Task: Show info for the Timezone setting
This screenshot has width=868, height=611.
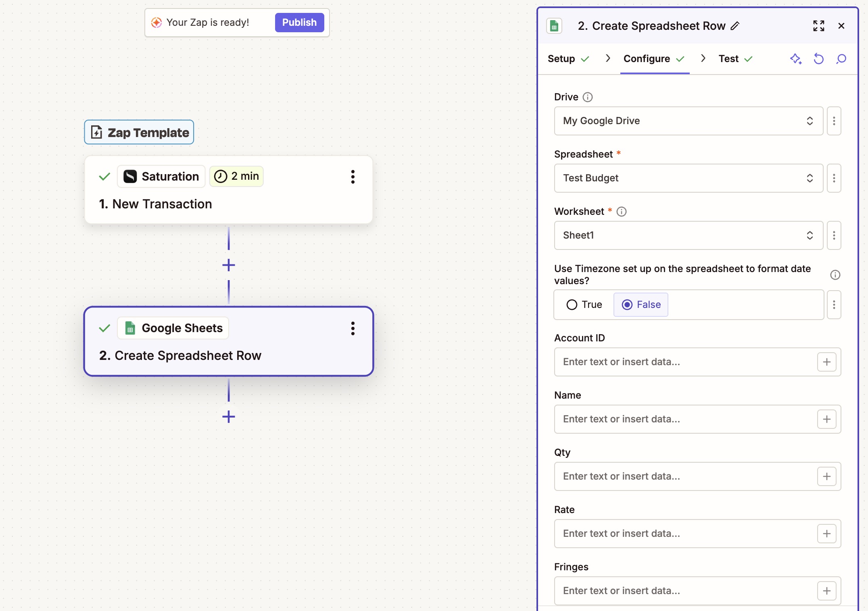Action: (835, 275)
